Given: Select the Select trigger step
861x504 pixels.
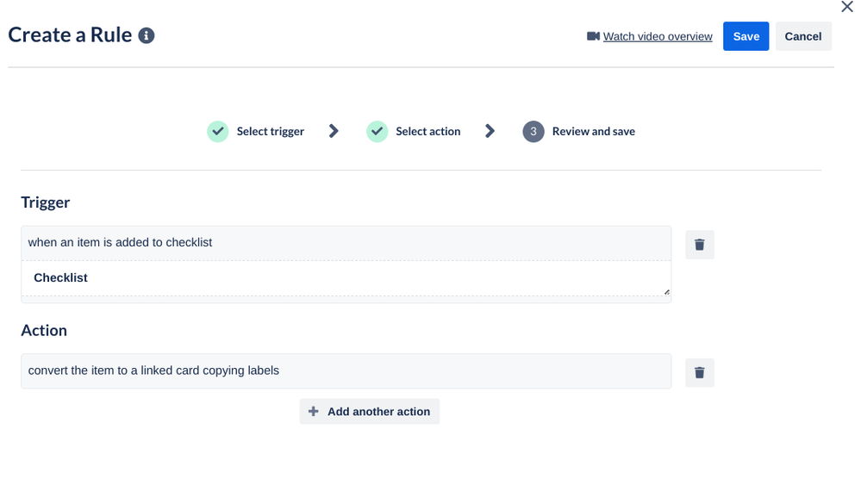Looking at the screenshot, I should pyautogui.click(x=270, y=131).
